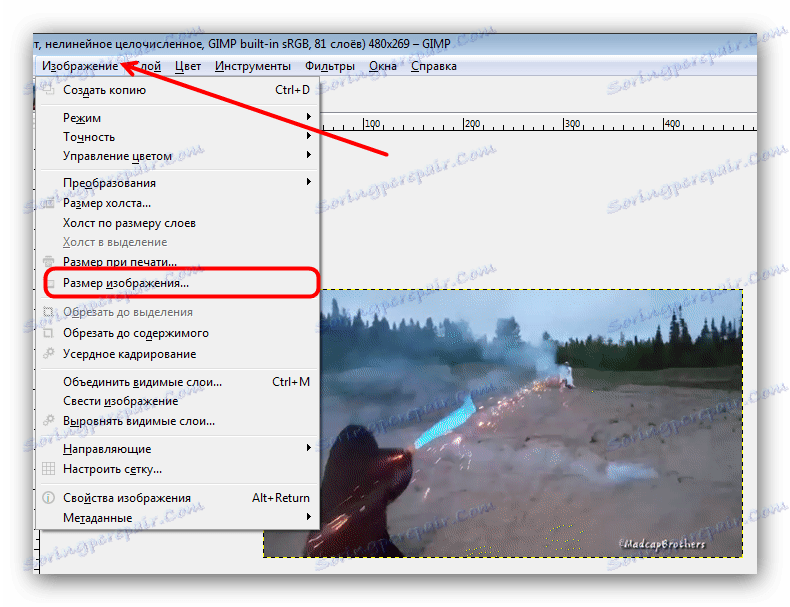Choose Размер холста… entry
This screenshot has width=790, height=607.
pos(177,203)
